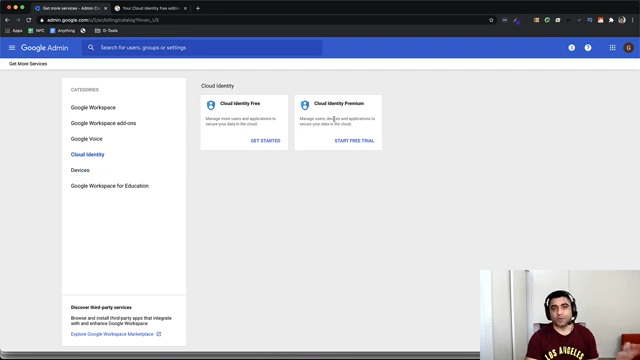Click the Cloud Identity section heading
The image size is (640, 360).
tap(218, 86)
